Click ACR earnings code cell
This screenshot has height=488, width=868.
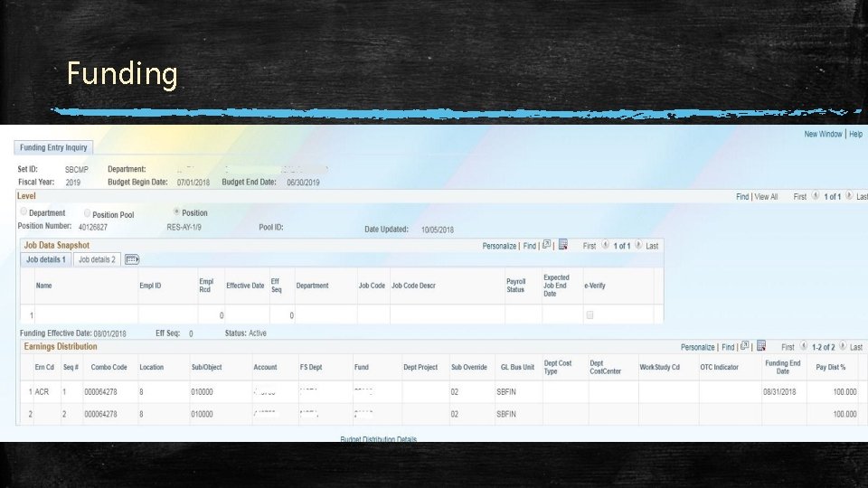tap(42, 392)
